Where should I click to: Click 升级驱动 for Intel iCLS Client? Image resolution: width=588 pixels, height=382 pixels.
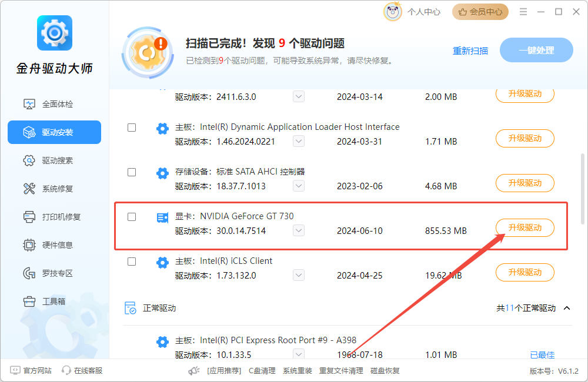[x=525, y=272]
